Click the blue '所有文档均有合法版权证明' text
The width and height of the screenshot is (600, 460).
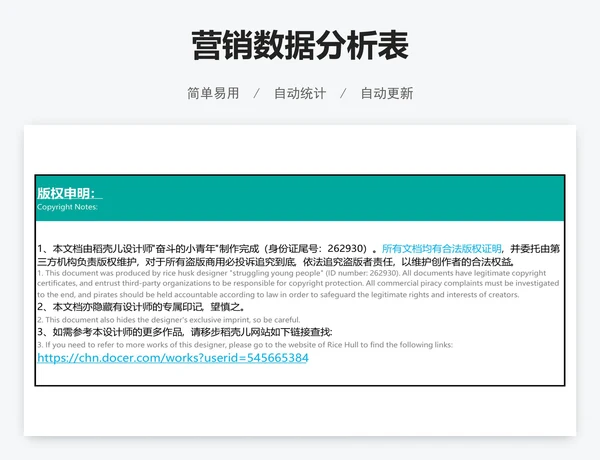442,249
